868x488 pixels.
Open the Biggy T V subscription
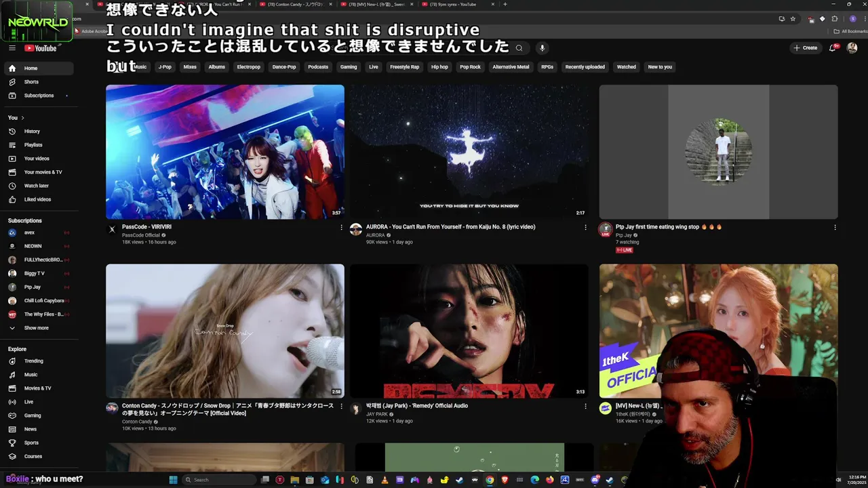[39, 274]
